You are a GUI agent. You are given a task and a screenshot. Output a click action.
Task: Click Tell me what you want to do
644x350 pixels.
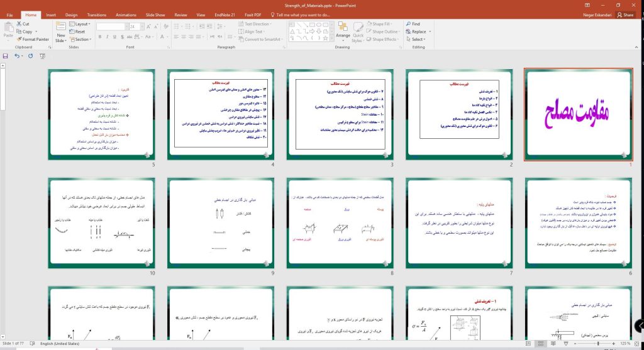click(x=301, y=15)
